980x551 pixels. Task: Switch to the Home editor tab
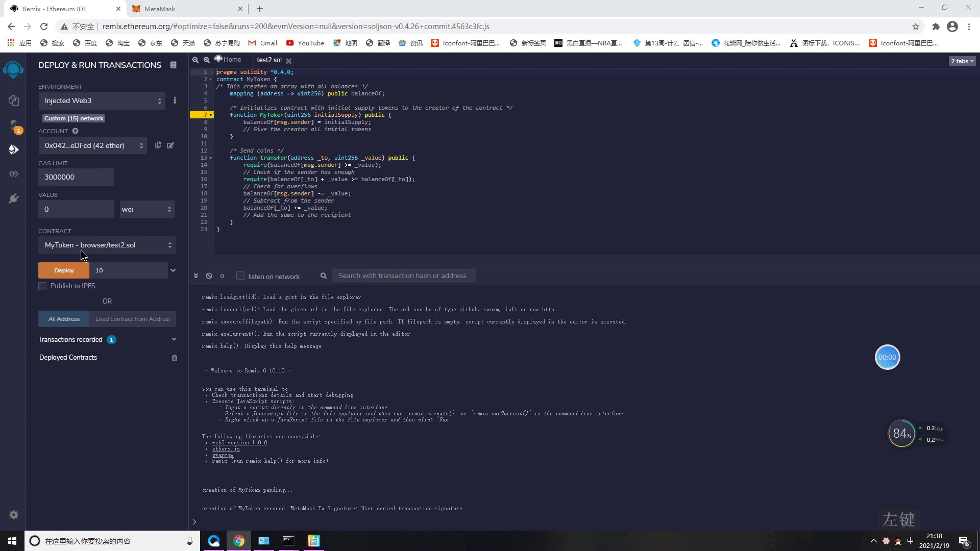(x=228, y=60)
